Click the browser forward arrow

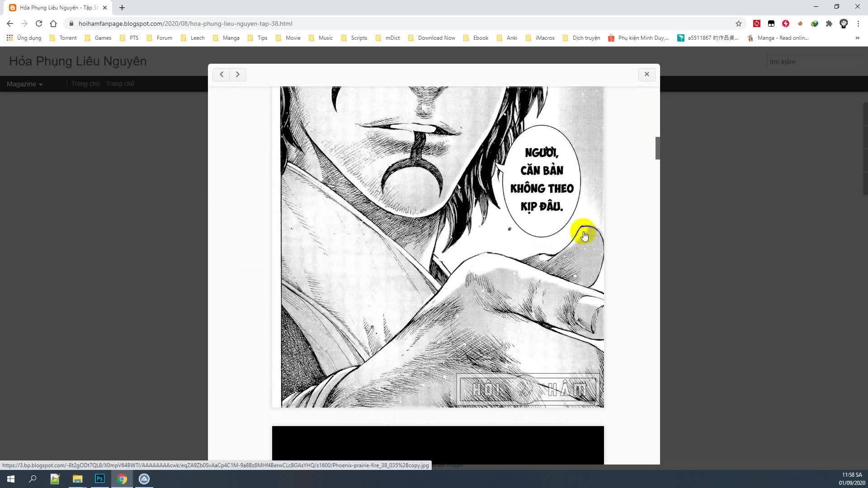tap(24, 23)
